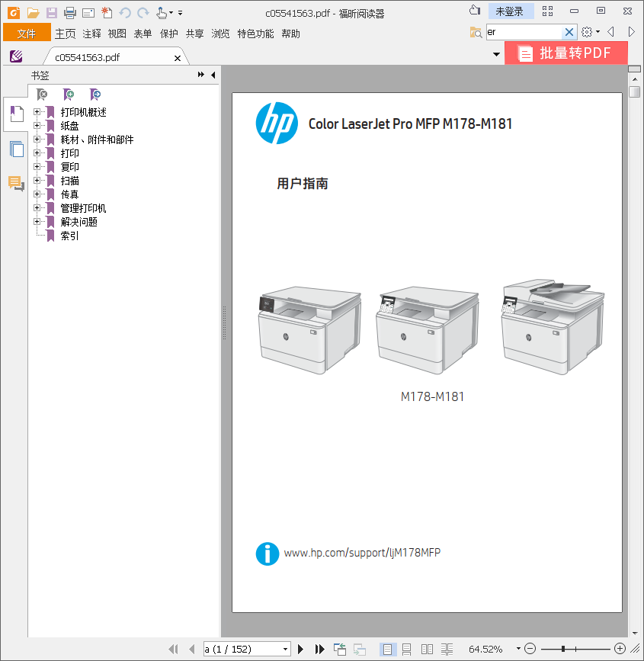
Task: Open the 文件 menu
Action: click(27, 33)
